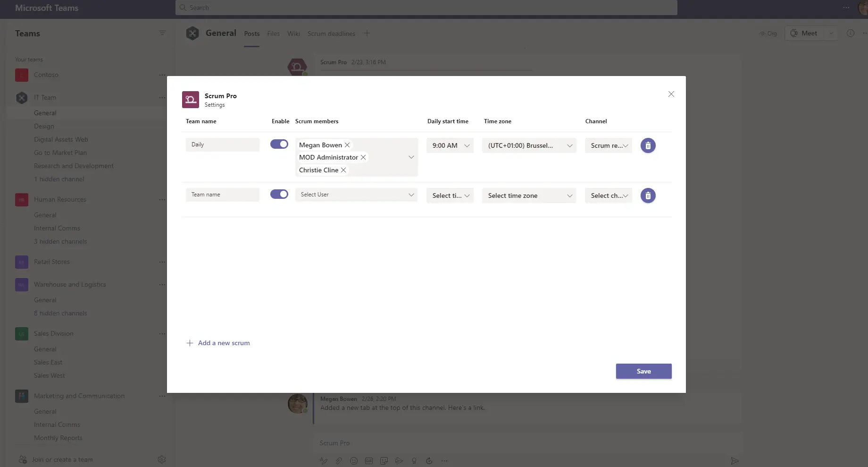
Task: Open the 9:00 AM start time dropdown
Action: [450, 145]
